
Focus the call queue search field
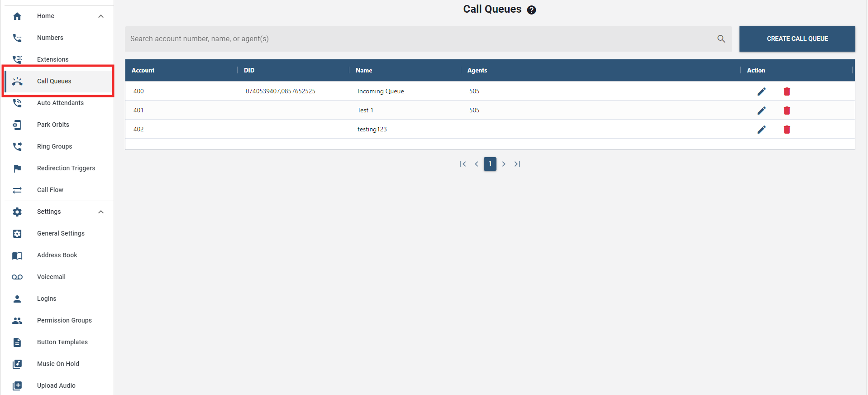(421, 39)
